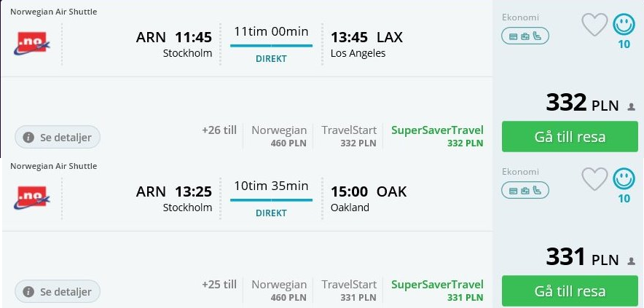Favorite the Oakland flight with heart icon
Screen dimensions: 644x308
pyautogui.click(x=594, y=179)
